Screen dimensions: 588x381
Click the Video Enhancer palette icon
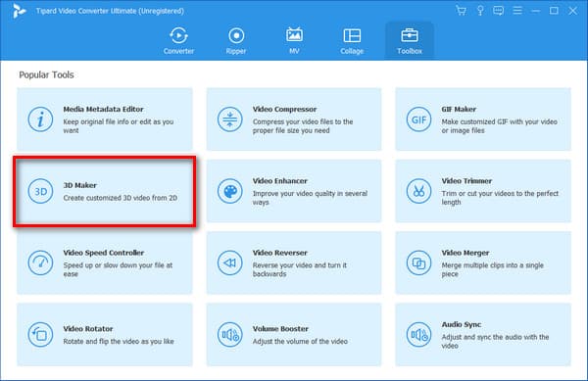tap(229, 191)
